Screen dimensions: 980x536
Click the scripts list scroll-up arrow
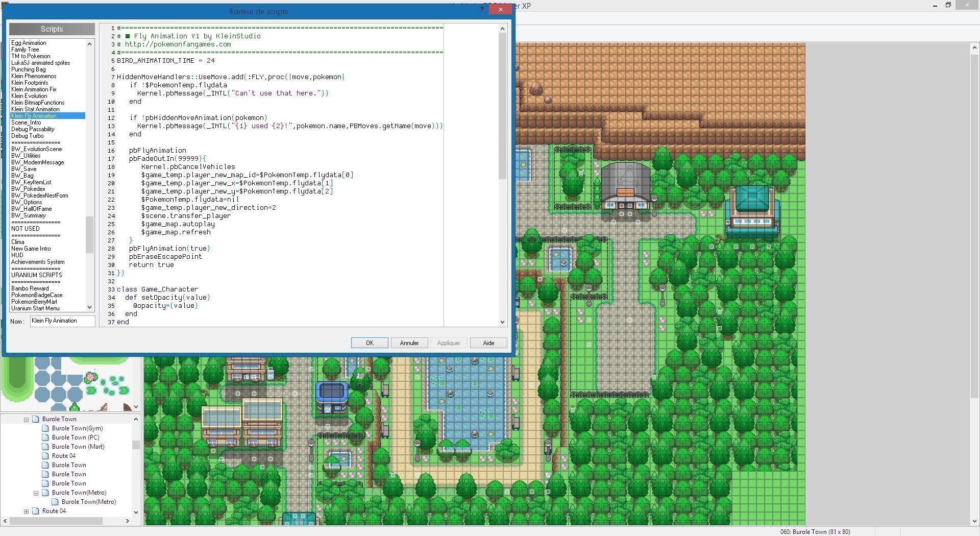click(90, 44)
